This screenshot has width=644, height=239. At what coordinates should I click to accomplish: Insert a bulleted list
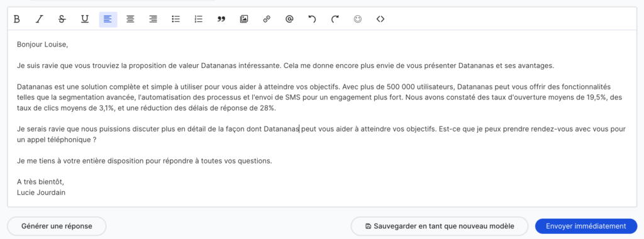coord(176,19)
